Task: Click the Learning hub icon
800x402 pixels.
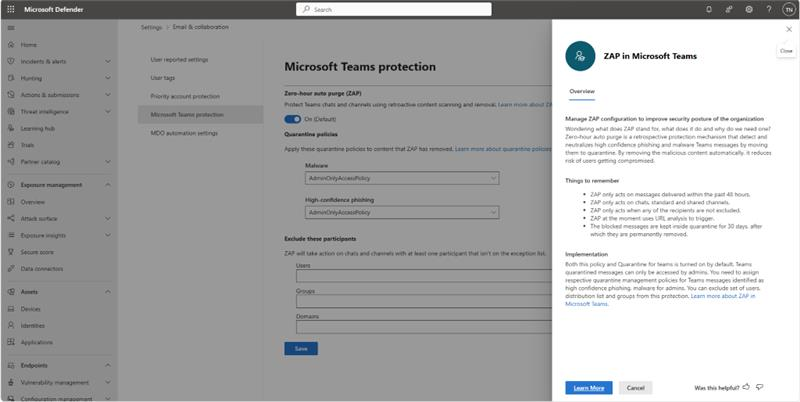Action: [11, 129]
